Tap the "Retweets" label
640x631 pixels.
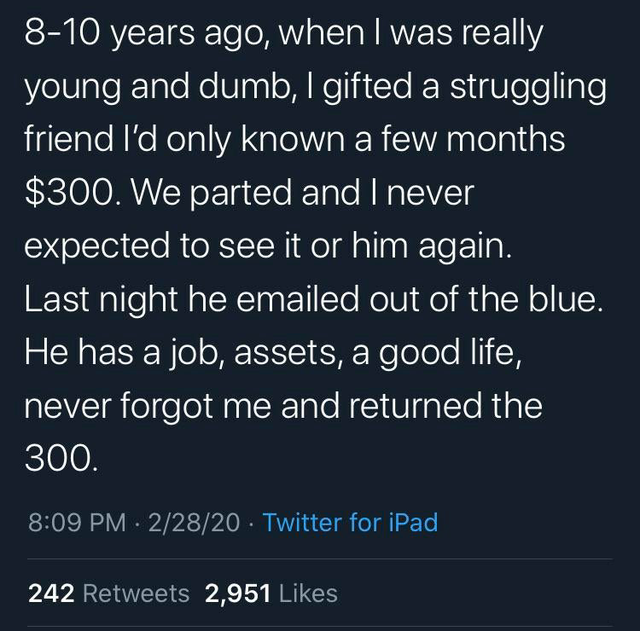tap(135, 593)
